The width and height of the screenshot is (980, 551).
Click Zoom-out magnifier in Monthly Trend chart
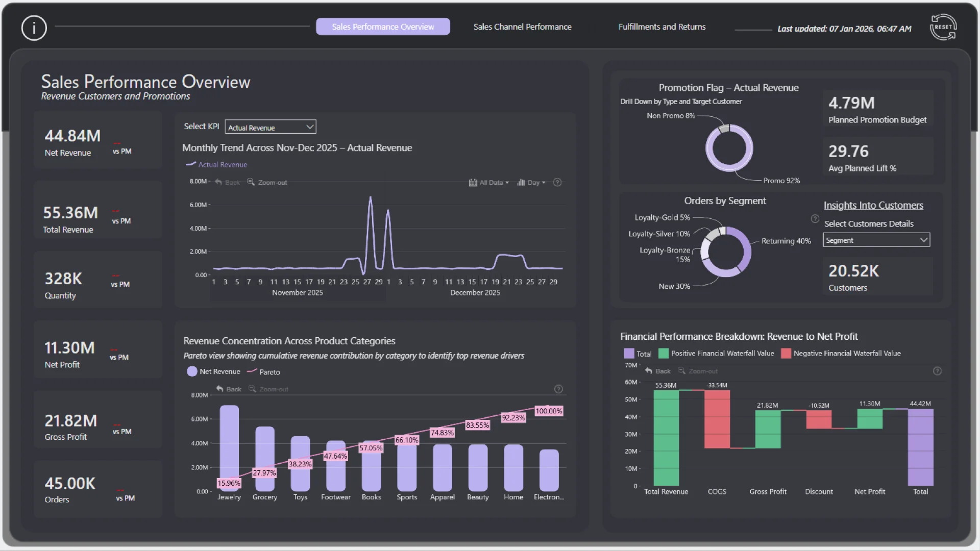(251, 182)
